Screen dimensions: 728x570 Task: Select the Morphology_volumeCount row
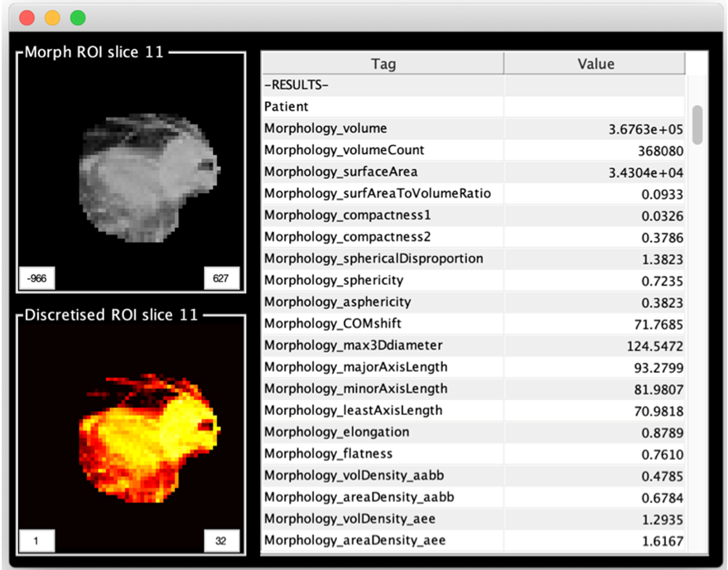tap(474, 150)
